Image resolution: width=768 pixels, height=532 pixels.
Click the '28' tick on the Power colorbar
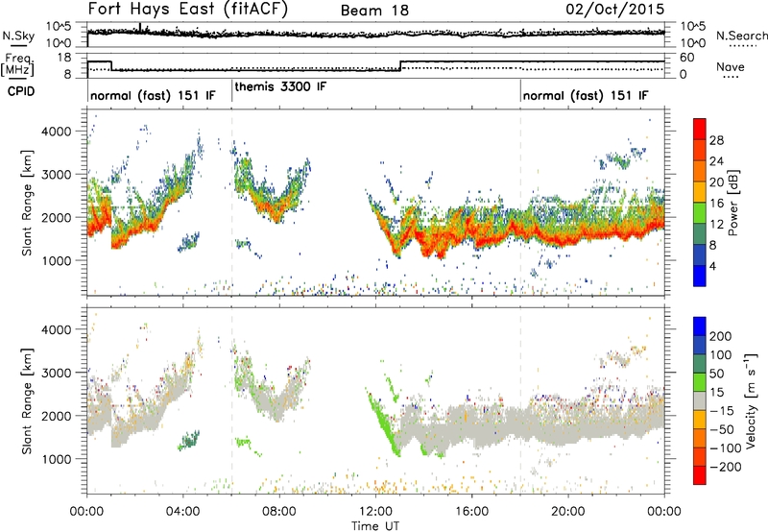716,140
